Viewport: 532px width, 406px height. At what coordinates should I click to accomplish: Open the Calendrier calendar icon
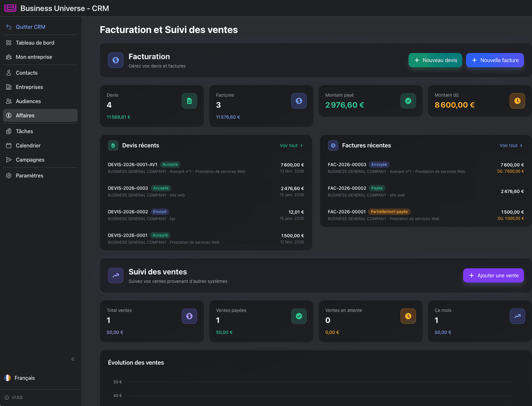coord(8,145)
